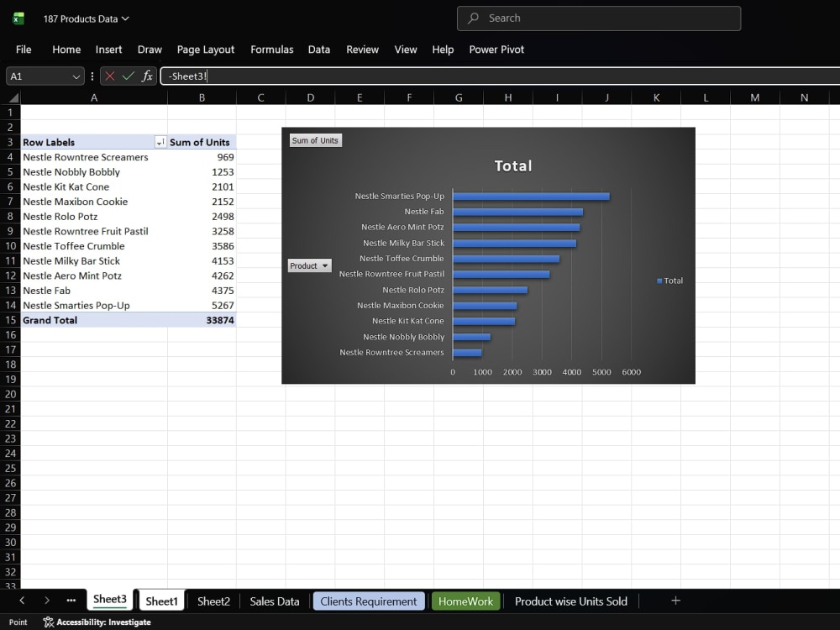840x630 pixels.
Task: Open the Draw ribbon tab
Action: coord(150,50)
